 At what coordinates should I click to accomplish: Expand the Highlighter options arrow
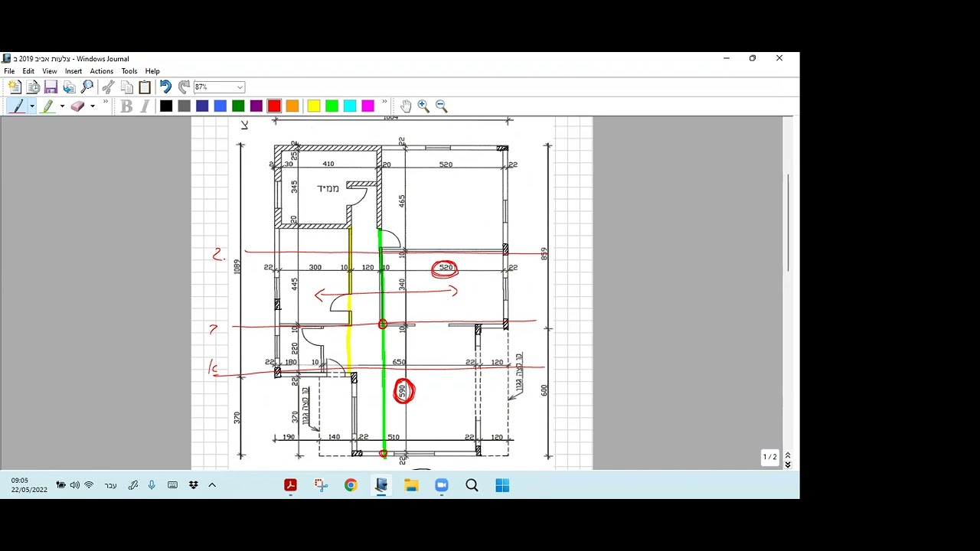(62, 106)
